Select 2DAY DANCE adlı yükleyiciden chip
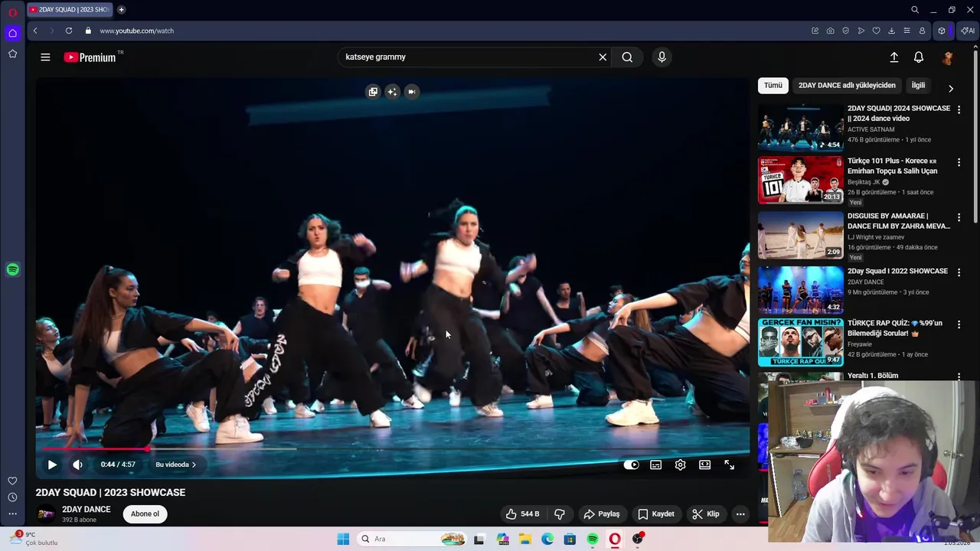 point(847,86)
